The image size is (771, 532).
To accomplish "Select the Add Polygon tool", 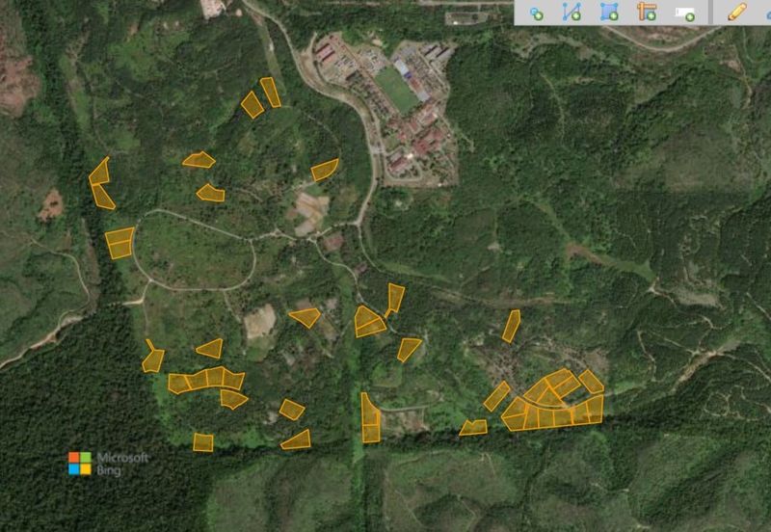I will coord(609,13).
